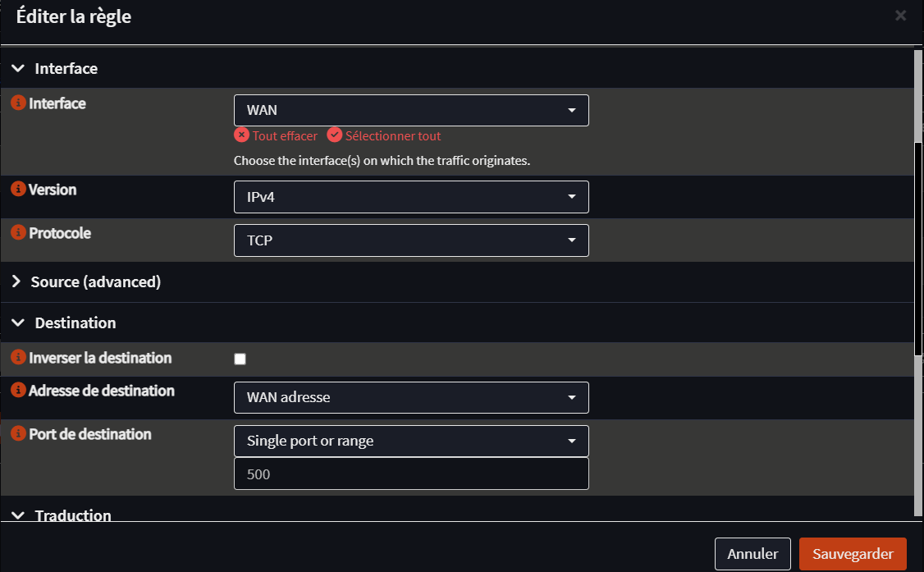Click info icon for Inverser la destination
This screenshot has height=572, width=924.
point(18,357)
